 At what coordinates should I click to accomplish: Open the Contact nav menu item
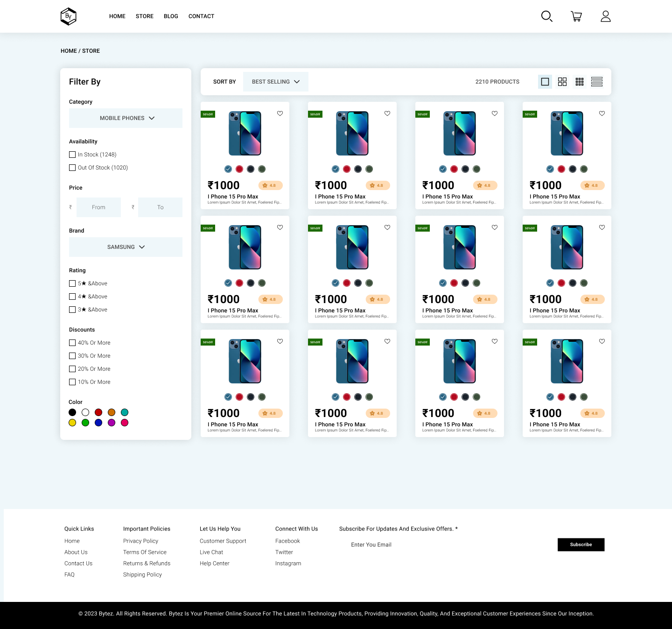coord(201,16)
